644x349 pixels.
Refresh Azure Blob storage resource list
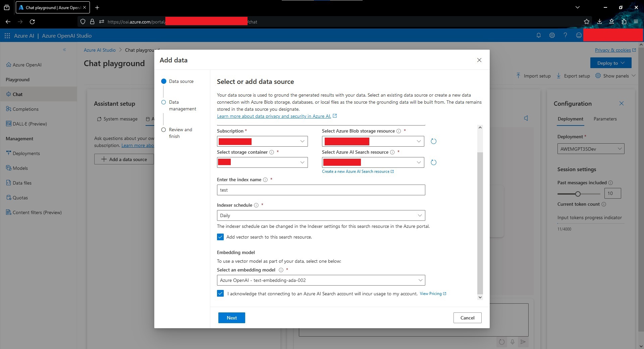[434, 141]
